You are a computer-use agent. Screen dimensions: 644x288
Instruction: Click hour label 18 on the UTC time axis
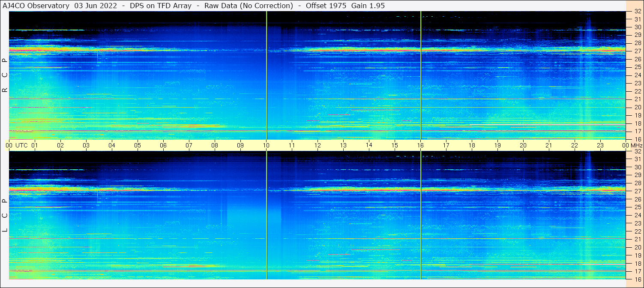point(472,145)
